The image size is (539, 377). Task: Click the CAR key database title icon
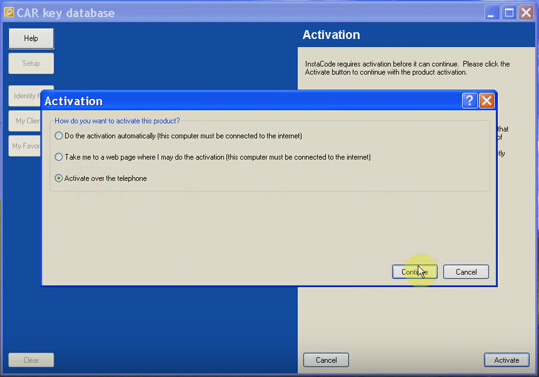[9, 12]
